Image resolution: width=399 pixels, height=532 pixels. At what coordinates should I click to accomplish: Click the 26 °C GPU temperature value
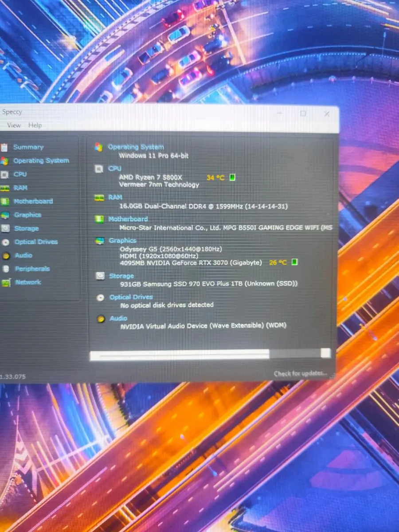pyautogui.click(x=278, y=262)
